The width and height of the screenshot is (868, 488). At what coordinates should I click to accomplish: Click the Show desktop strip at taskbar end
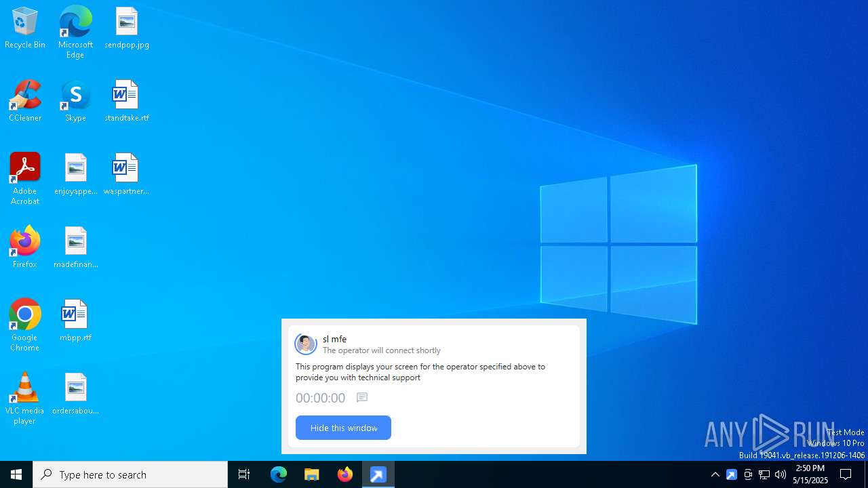point(866,474)
